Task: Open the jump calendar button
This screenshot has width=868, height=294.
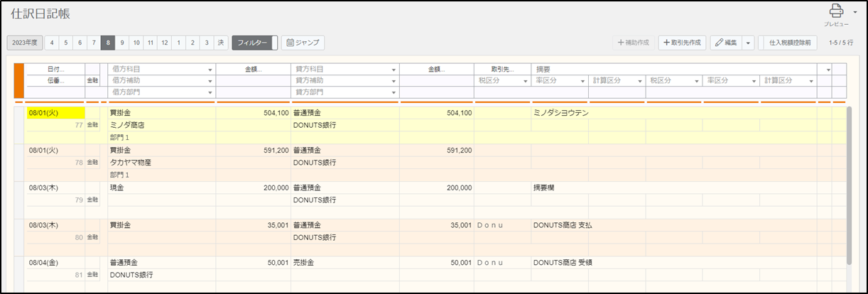Action: coord(303,43)
